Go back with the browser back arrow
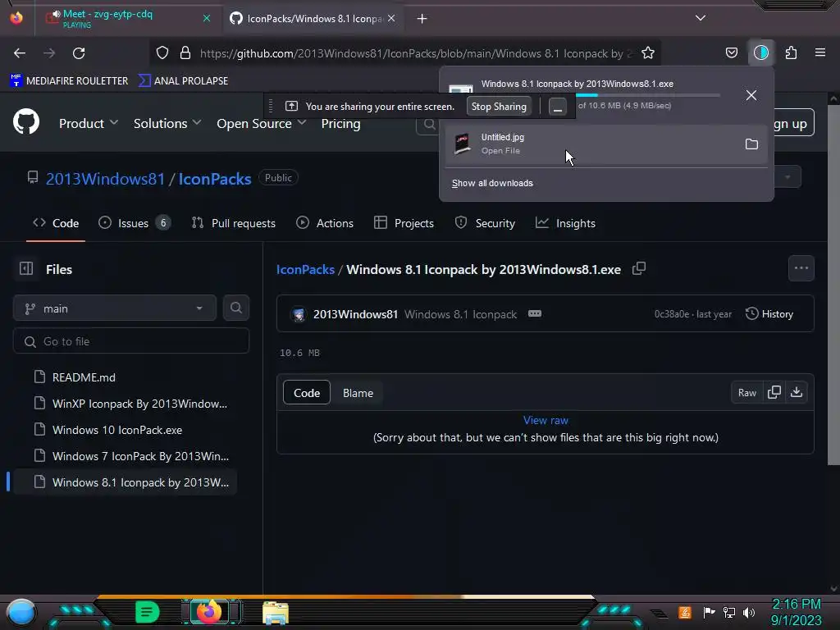Image resolution: width=840 pixels, height=630 pixels. point(20,53)
